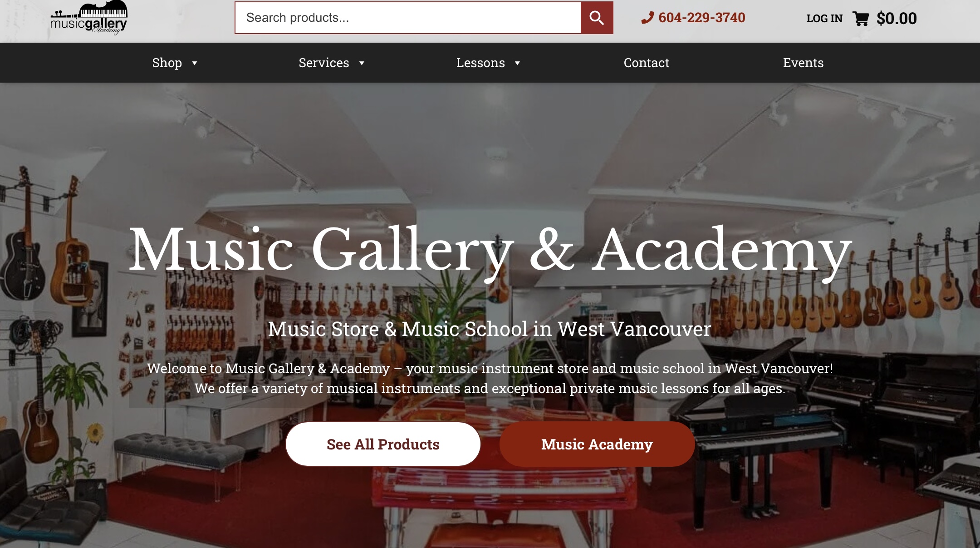This screenshot has width=980, height=548.
Task: Go to the Contact page
Action: coord(647,63)
